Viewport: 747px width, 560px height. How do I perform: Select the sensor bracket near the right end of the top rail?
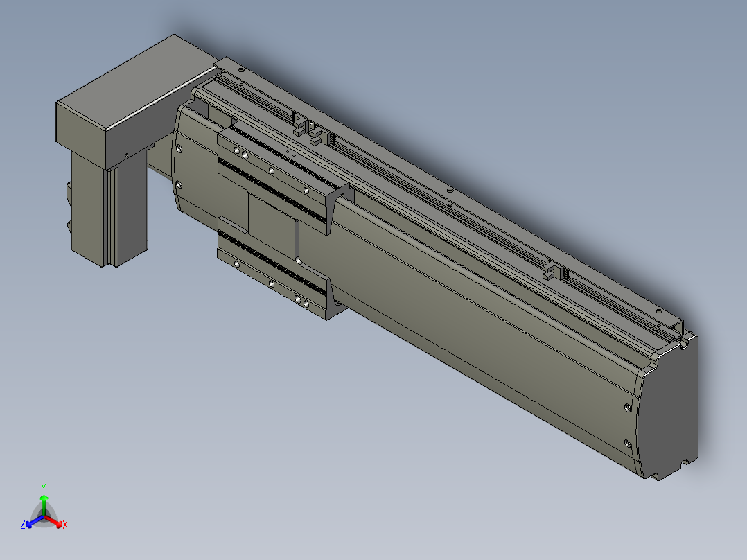[556, 271]
